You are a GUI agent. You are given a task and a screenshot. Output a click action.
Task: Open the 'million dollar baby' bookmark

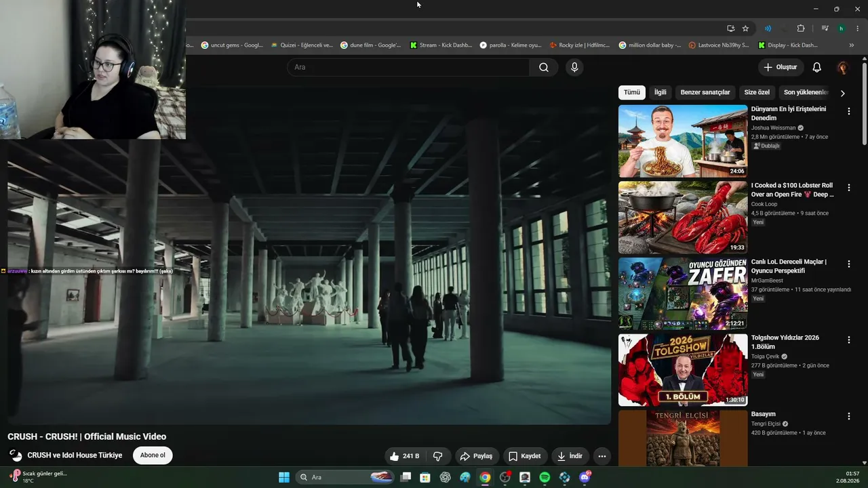650,45
